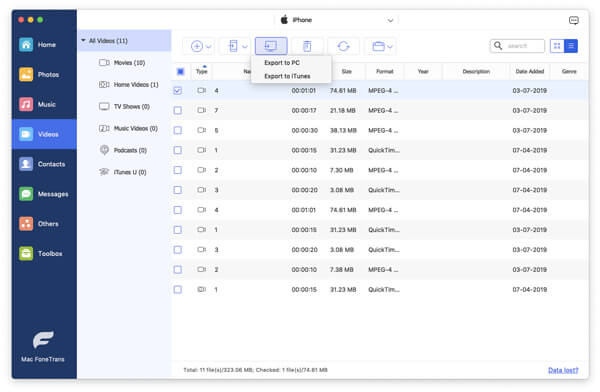The width and height of the screenshot is (600, 392).
Task: Select the Videos sidebar item
Action: tap(44, 134)
